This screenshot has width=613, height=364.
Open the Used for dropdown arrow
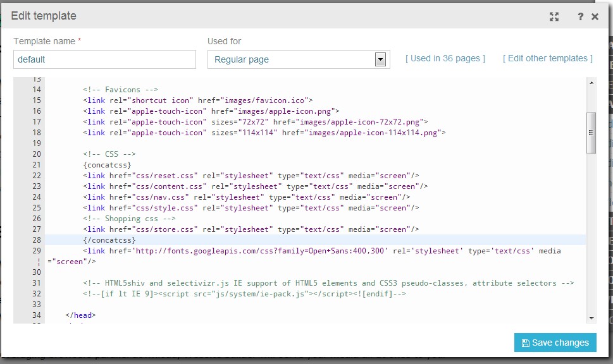point(380,59)
